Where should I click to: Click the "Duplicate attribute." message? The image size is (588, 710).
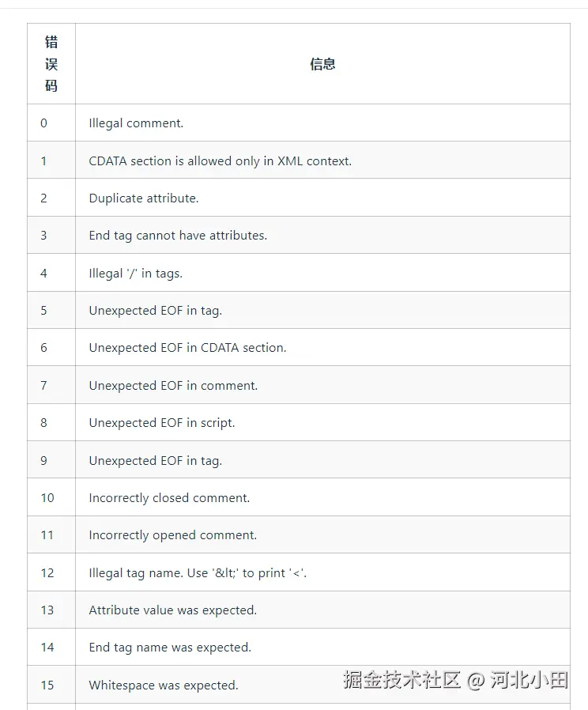coord(144,198)
